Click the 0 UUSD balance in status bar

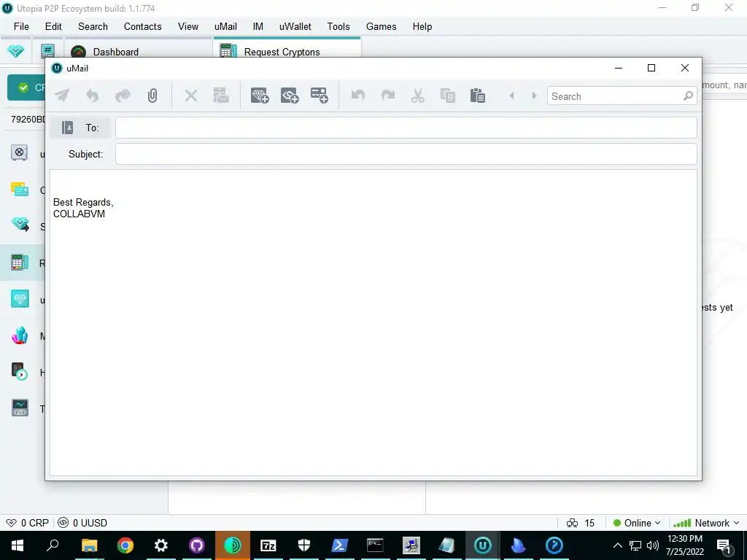click(x=82, y=523)
